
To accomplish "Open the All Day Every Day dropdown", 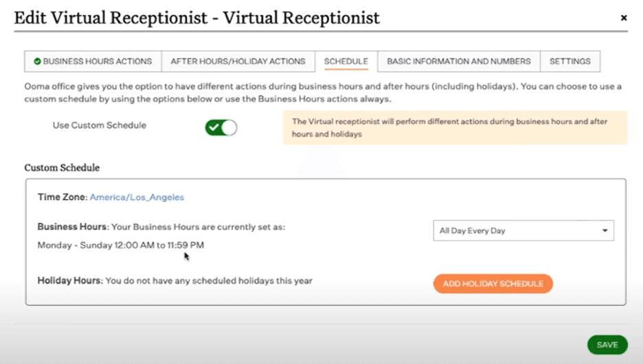I will 523,231.
